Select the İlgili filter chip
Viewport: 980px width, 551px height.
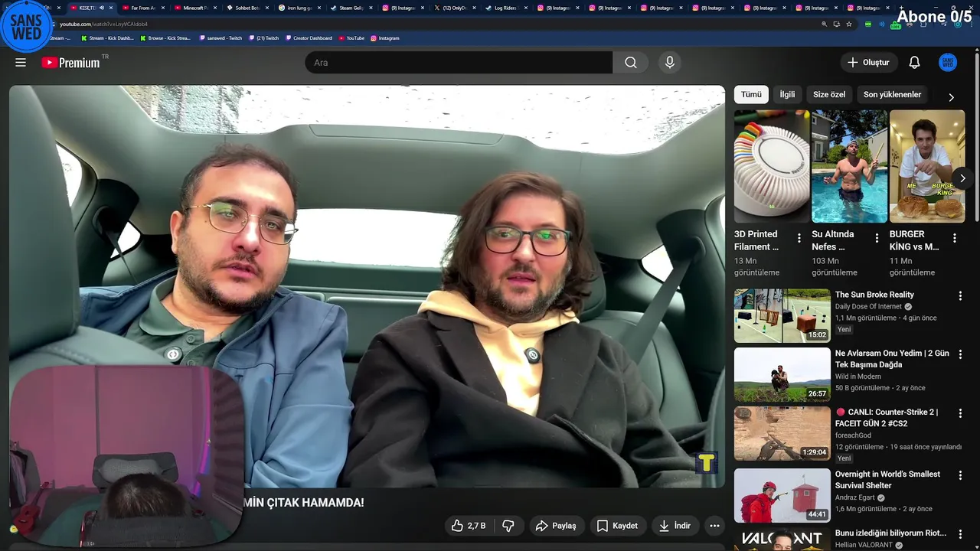tap(787, 95)
